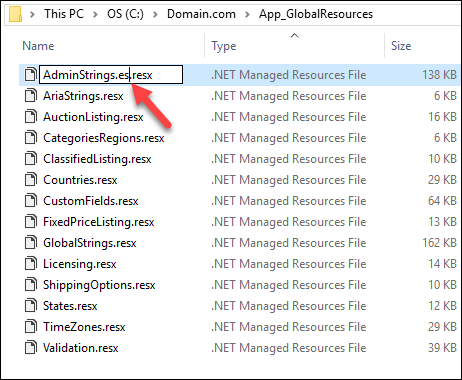Select the Countries.resx file icon
Viewport: 462px width, 380px height.
31,180
